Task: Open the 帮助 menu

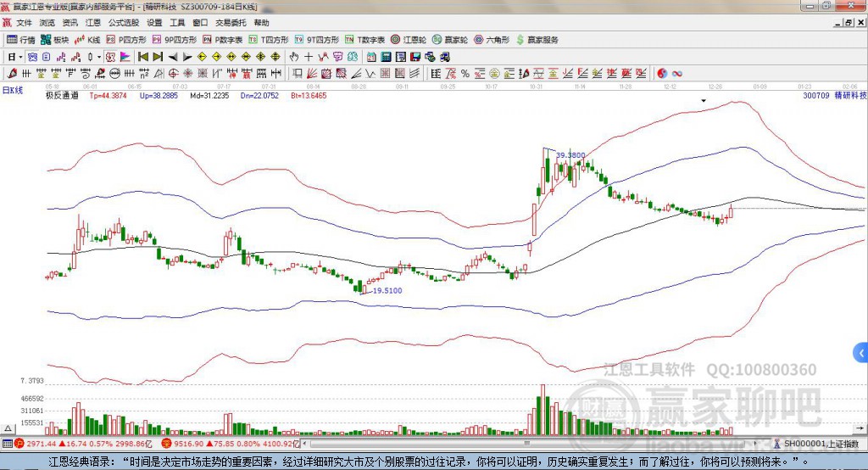Action: tap(261, 23)
